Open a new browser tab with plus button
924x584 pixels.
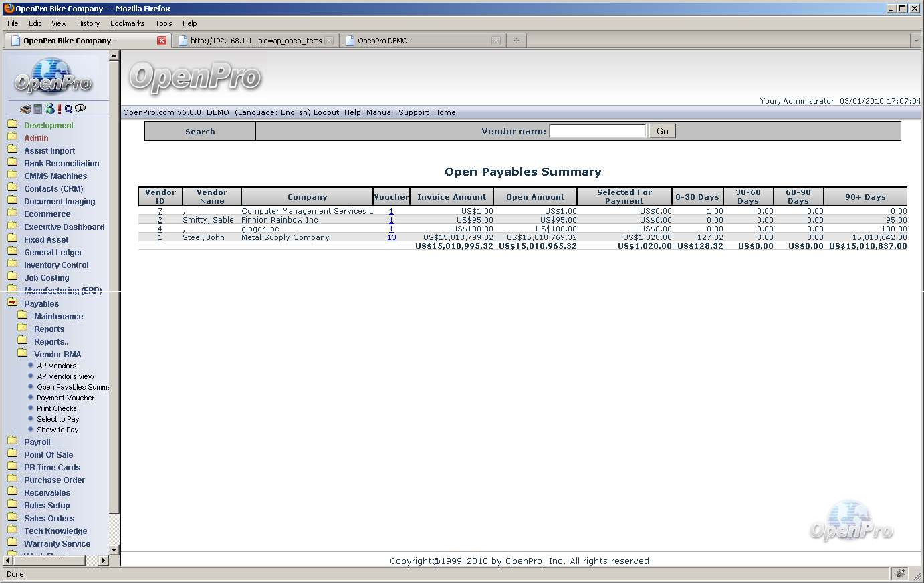tap(516, 41)
